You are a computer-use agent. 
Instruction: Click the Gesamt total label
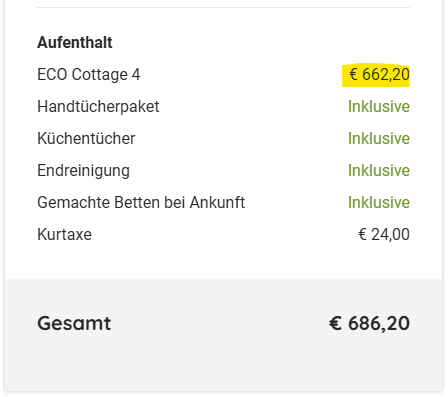pyautogui.click(x=74, y=323)
